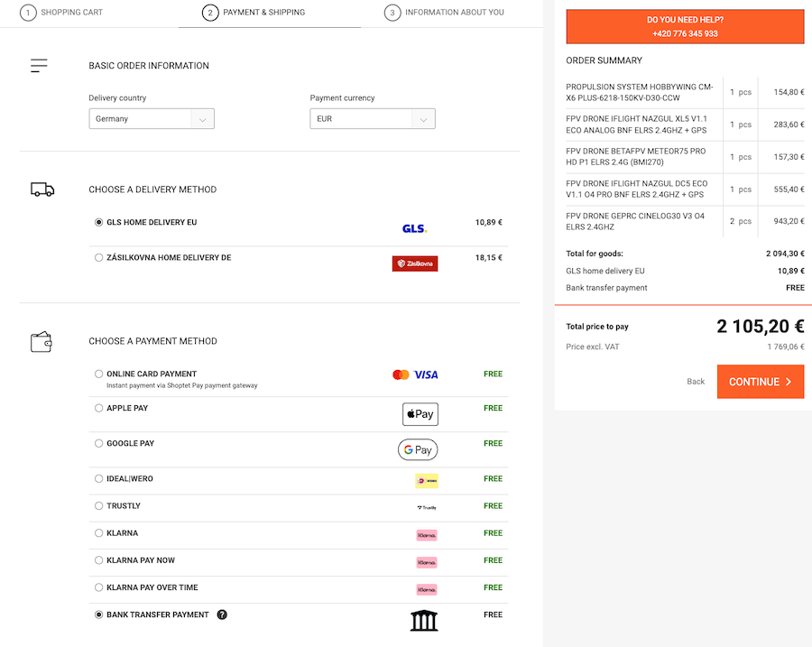Click iFlight Nazgul XL5 product name
Screen dimensions: 812x647
coord(636,125)
